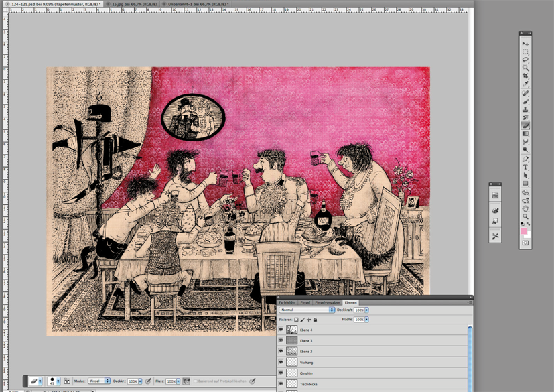The height and width of the screenshot is (392, 554).
Task: Click the pink foreground color swatch
Action: pos(523,231)
